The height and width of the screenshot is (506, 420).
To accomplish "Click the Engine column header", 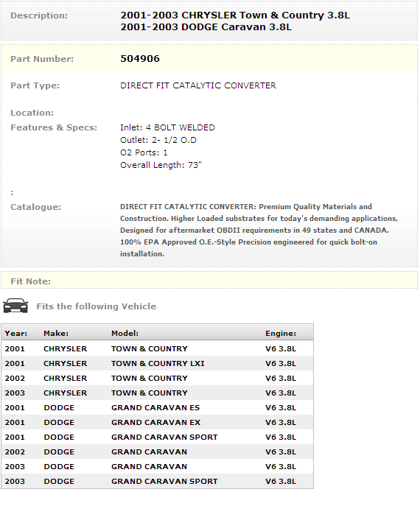I will point(281,334).
